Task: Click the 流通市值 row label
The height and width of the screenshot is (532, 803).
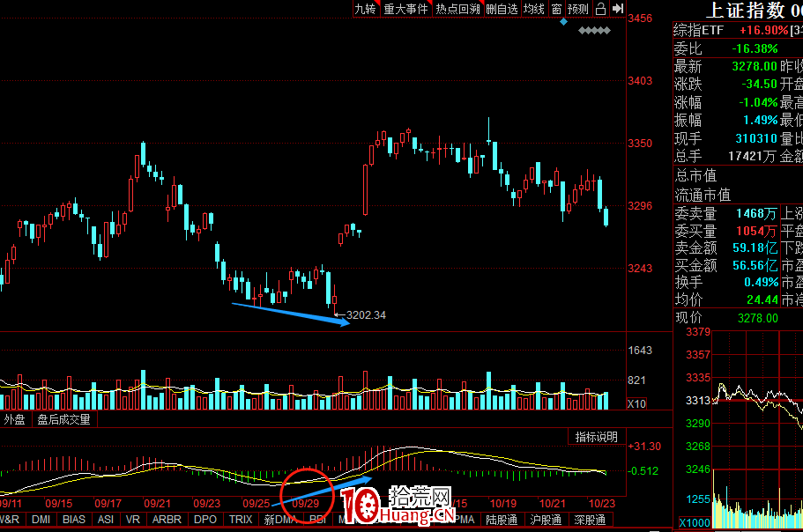Action: point(703,195)
